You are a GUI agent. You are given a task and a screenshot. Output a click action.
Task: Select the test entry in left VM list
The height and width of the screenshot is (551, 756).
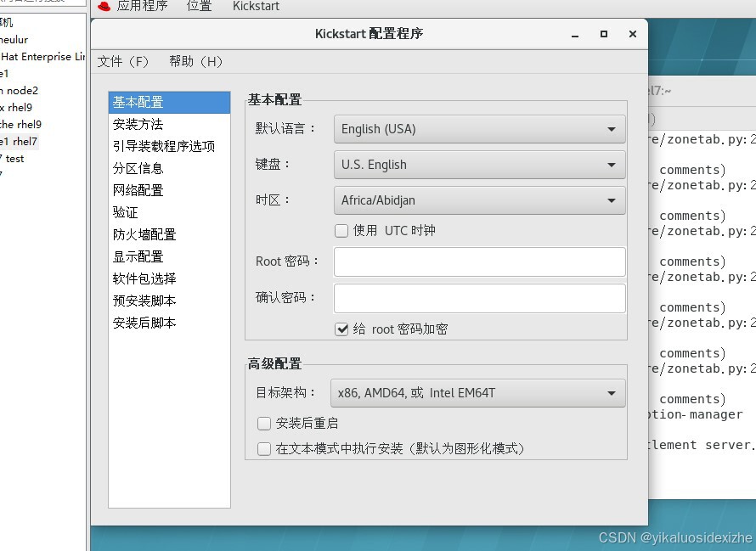click(13, 159)
